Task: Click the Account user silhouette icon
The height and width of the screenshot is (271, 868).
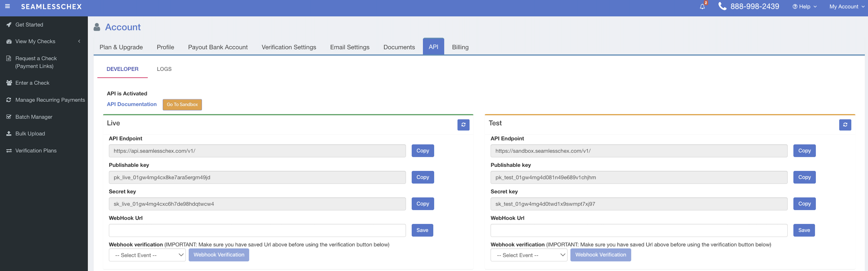Action: 97,27
